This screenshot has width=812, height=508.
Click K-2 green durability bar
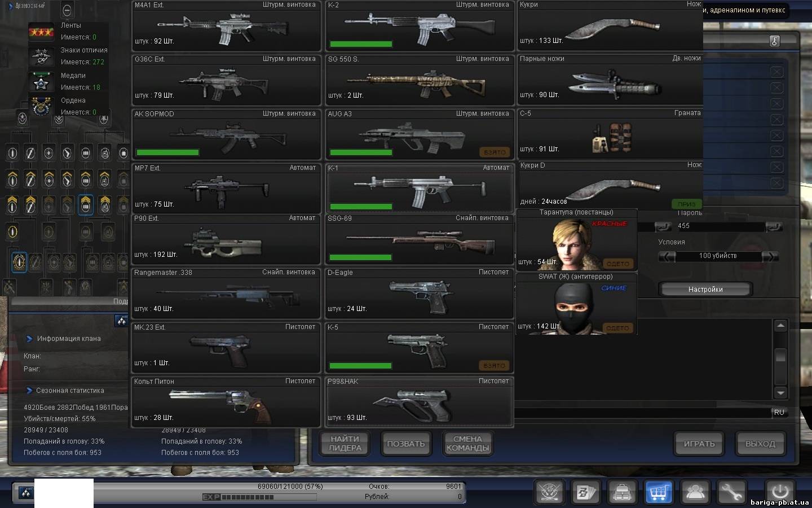click(x=361, y=44)
